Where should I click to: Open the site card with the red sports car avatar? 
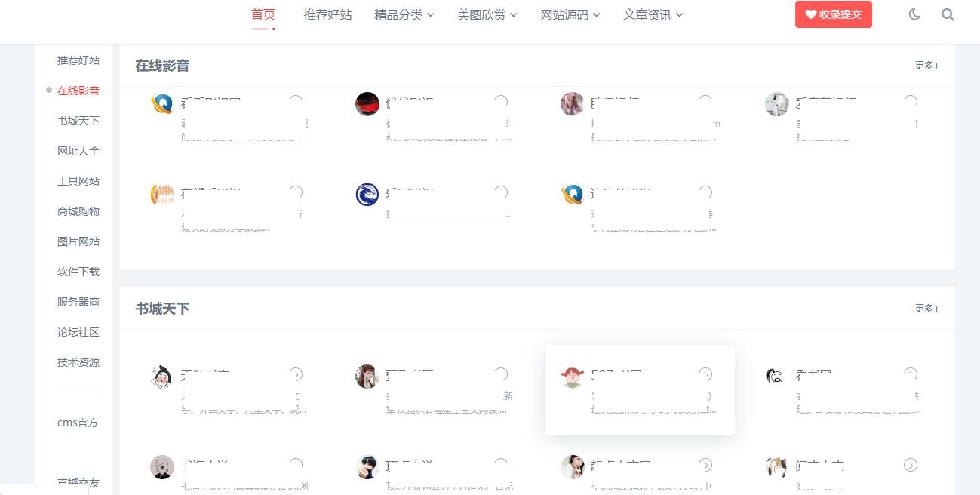click(434, 117)
